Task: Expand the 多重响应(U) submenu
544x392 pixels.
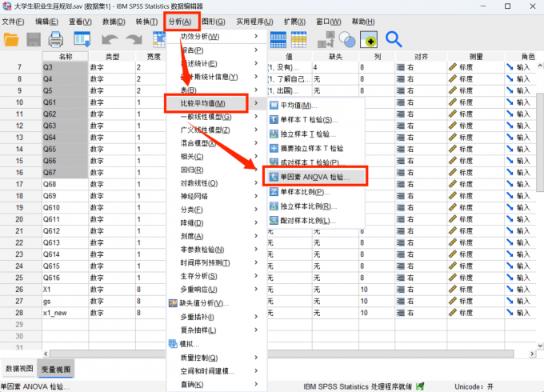Action: click(x=256, y=290)
